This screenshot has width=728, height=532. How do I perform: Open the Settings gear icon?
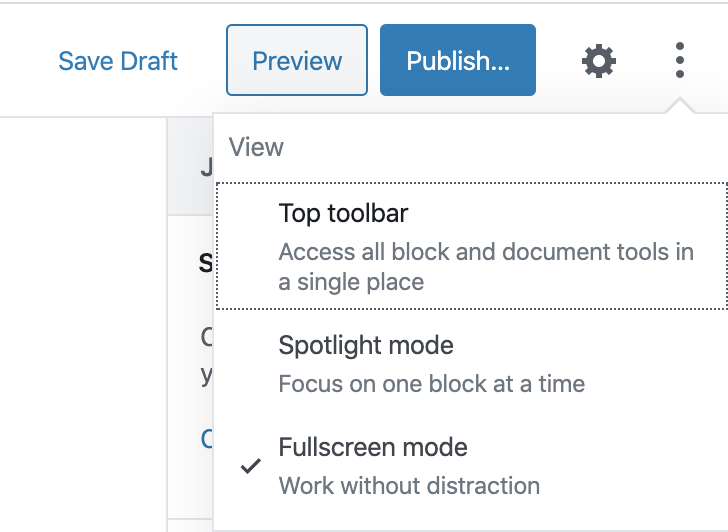coord(598,61)
